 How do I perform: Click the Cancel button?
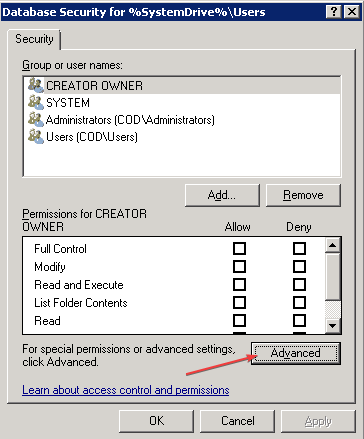237,421
